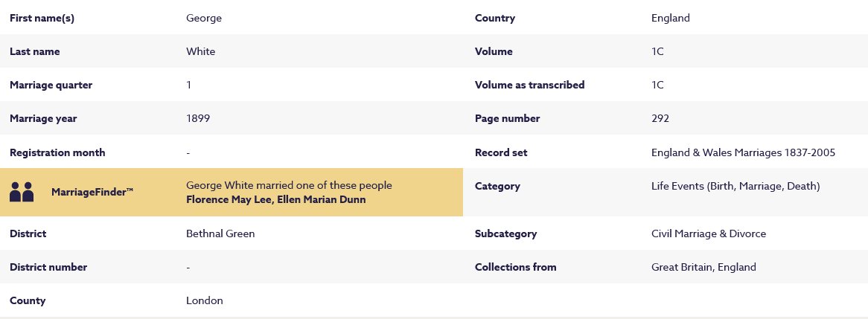Click Great Britain, England collections value
The height and width of the screenshot is (319, 868).
point(703,267)
